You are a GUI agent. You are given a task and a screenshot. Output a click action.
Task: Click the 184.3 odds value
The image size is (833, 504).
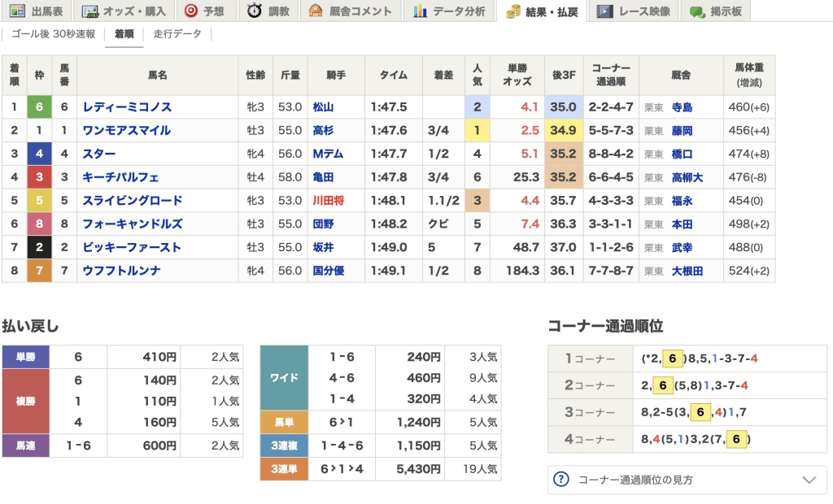point(522,271)
